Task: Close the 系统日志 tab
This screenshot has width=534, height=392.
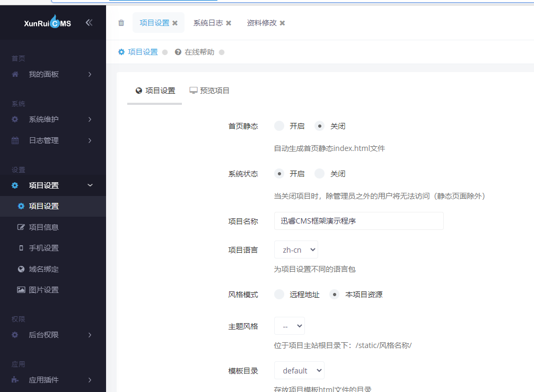Action: [229, 23]
